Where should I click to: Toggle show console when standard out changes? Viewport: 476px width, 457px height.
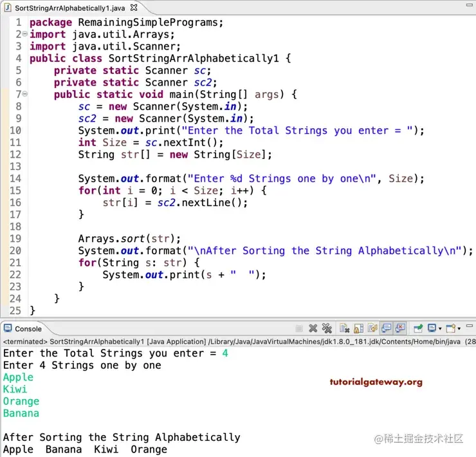(x=387, y=328)
